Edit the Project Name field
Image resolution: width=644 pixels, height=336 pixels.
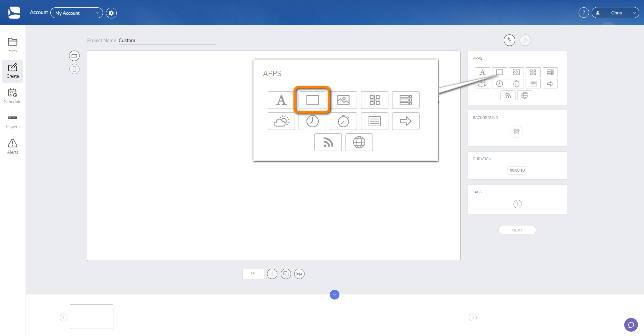[167, 41]
